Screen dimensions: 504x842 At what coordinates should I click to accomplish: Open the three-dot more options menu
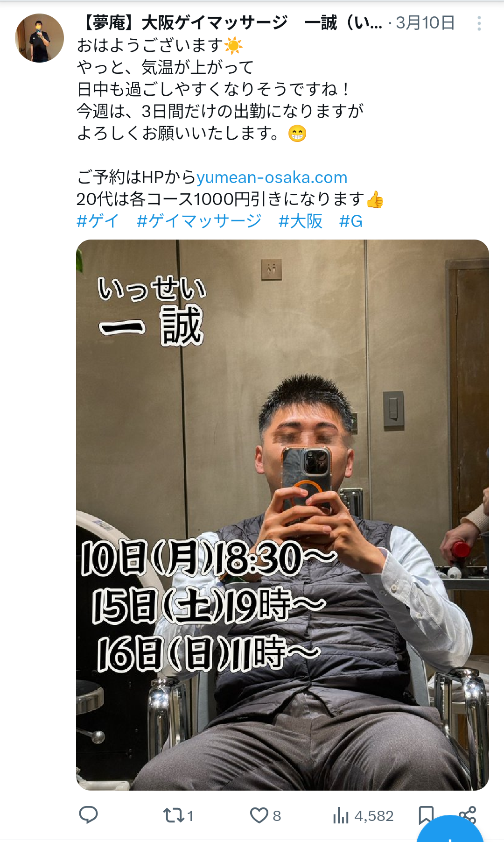tap(479, 23)
